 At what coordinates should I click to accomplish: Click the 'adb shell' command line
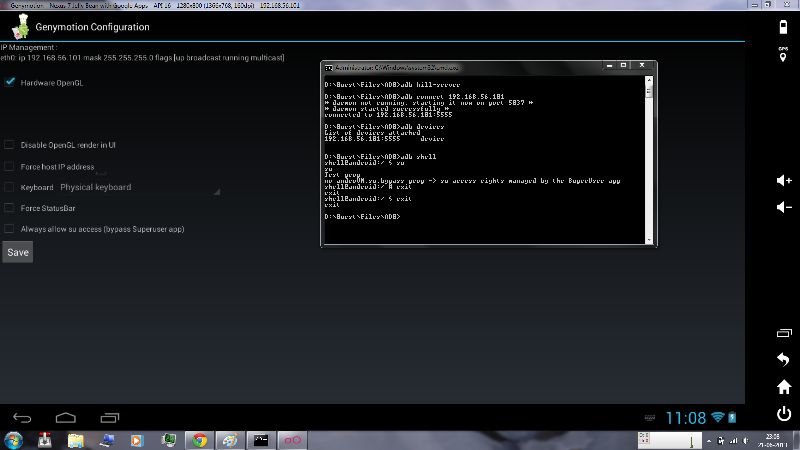(380, 157)
